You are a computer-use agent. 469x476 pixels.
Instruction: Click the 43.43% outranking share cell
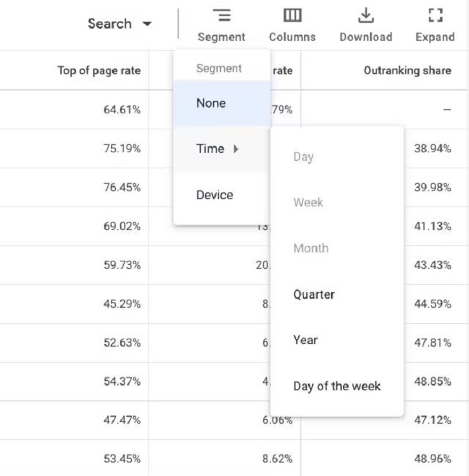[x=433, y=265]
